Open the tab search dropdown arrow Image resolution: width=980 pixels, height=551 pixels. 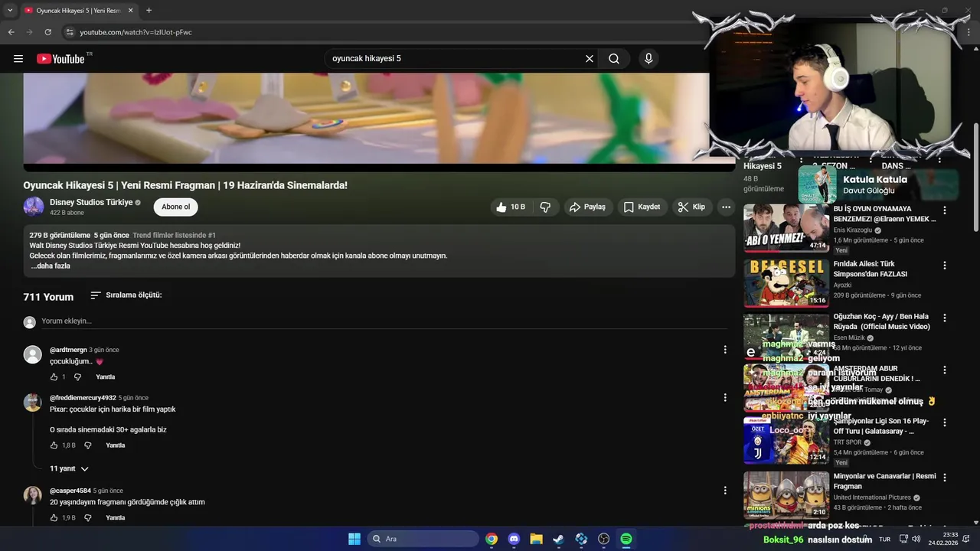tap(10, 11)
